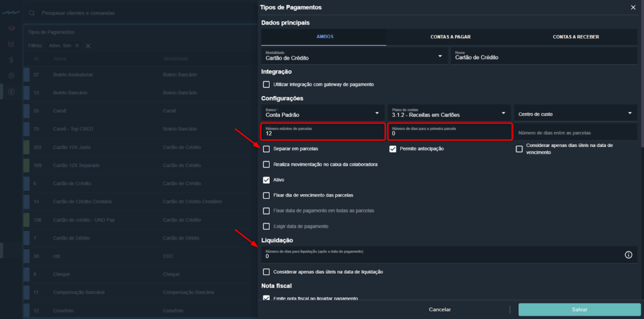Close the Tipos de Pagamentos dialog

pyautogui.click(x=633, y=8)
